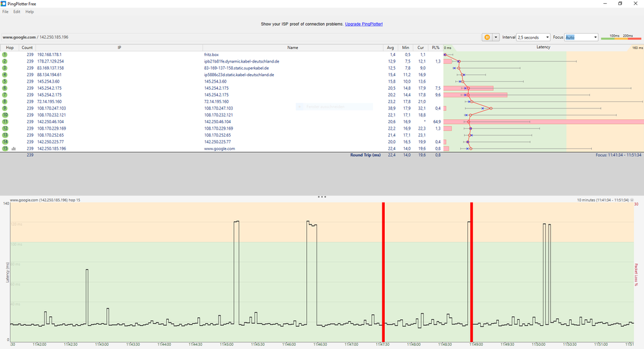Select the hop 8 green circle icon

click(5, 101)
